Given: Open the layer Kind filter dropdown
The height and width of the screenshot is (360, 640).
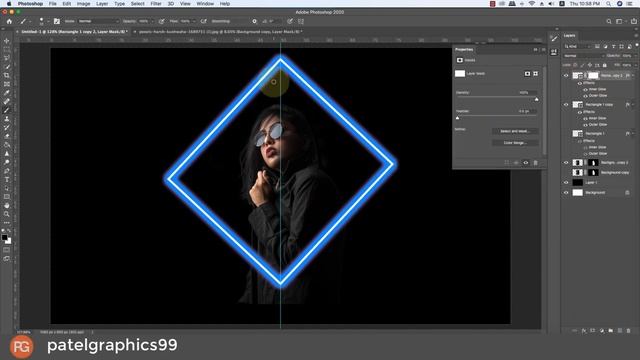Looking at the screenshot, I should (x=577, y=47).
